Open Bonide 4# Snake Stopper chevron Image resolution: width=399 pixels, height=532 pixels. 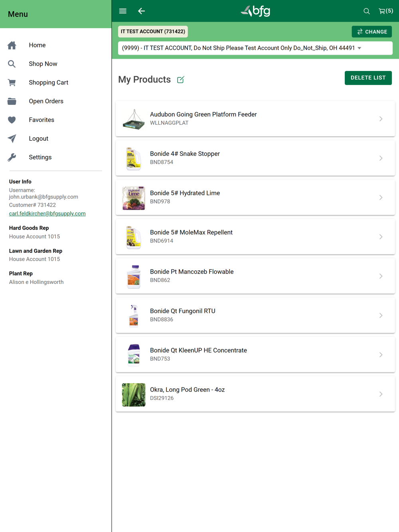pos(381,158)
